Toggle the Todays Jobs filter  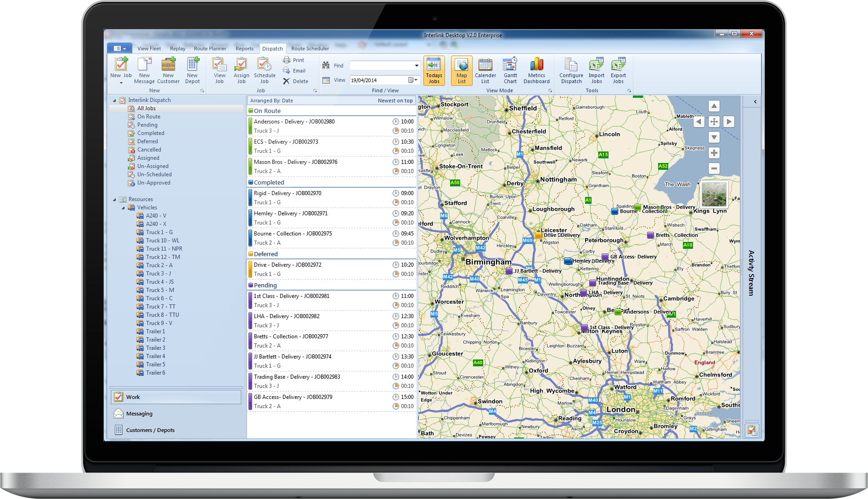point(434,70)
